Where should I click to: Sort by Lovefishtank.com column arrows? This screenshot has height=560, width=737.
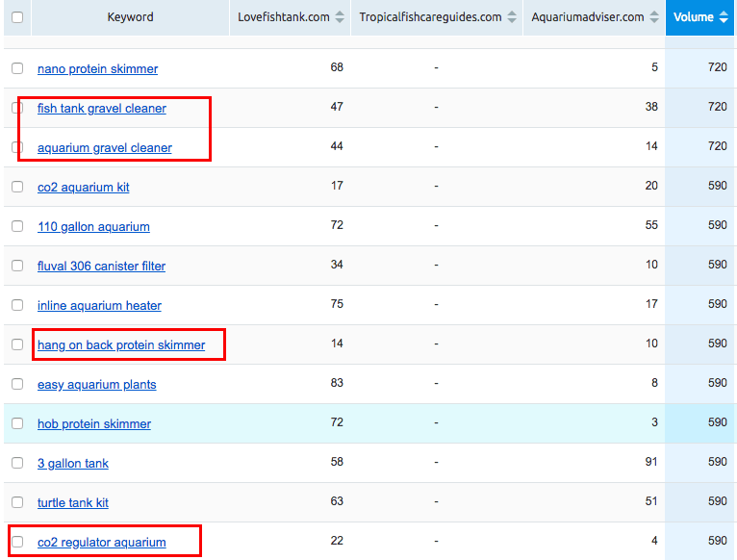(340, 17)
